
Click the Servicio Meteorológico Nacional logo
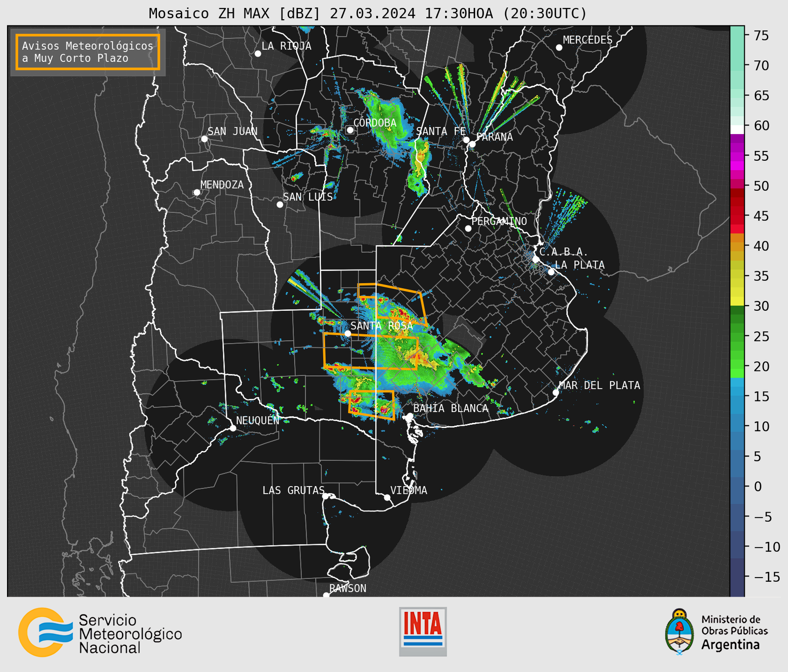tap(100, 632)
